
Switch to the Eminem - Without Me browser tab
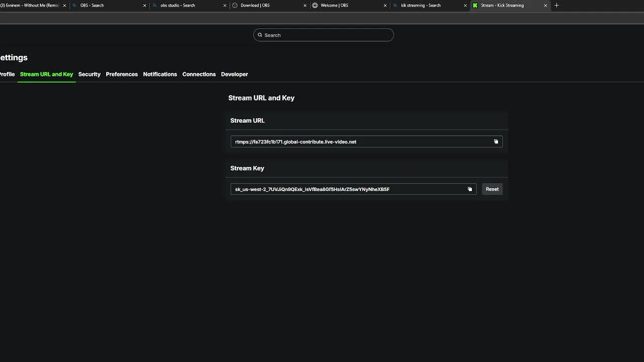(x=30, y=6)
